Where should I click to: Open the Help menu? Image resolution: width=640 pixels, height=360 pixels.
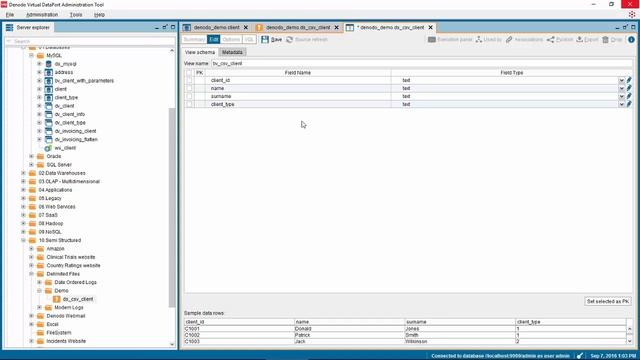[x=99, y=15]
